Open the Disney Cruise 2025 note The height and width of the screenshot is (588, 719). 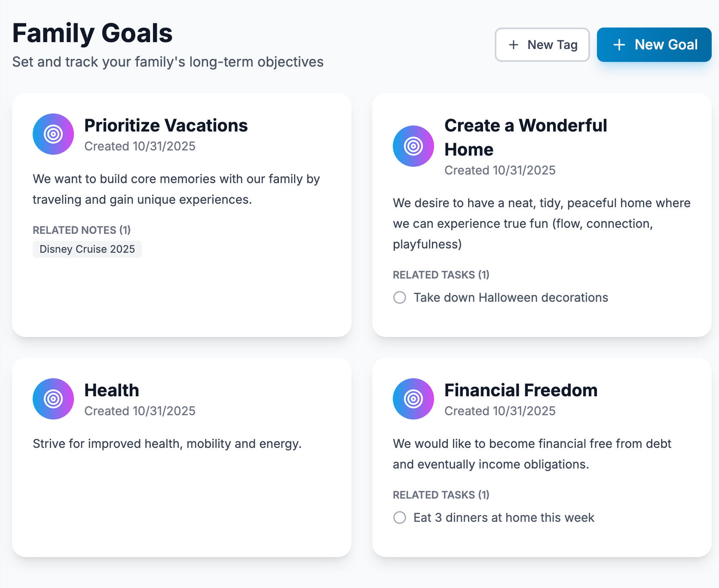coord(87,249)
